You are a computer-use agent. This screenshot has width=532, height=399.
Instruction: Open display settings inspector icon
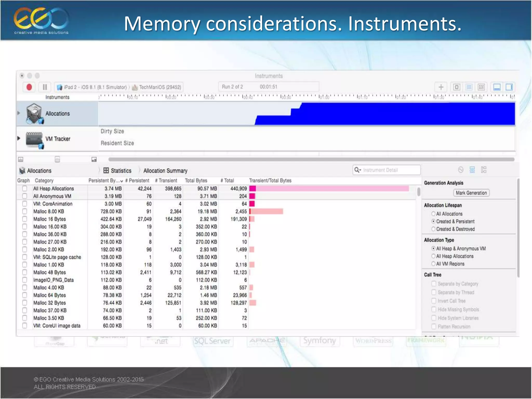(472, 170)
